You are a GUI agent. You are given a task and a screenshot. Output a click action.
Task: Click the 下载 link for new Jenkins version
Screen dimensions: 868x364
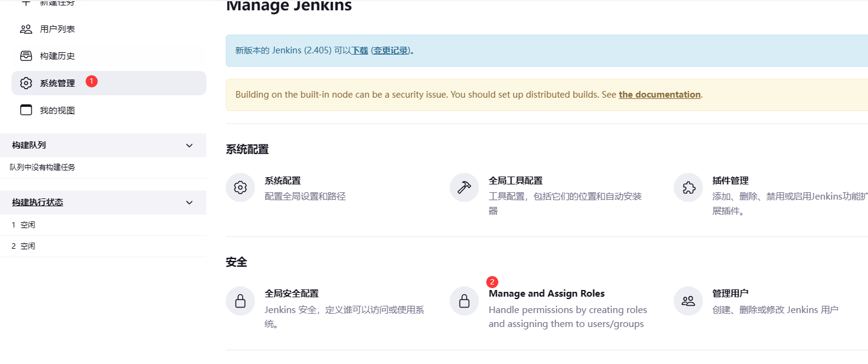click(360, 51)
